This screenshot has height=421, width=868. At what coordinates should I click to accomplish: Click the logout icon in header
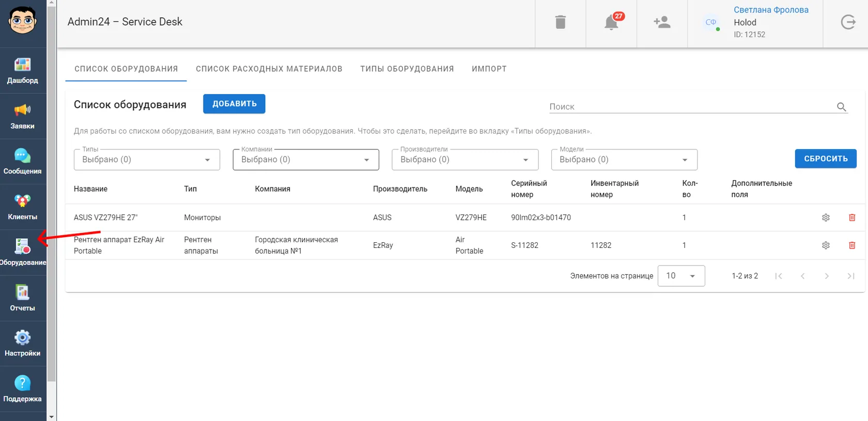[848, 22]
